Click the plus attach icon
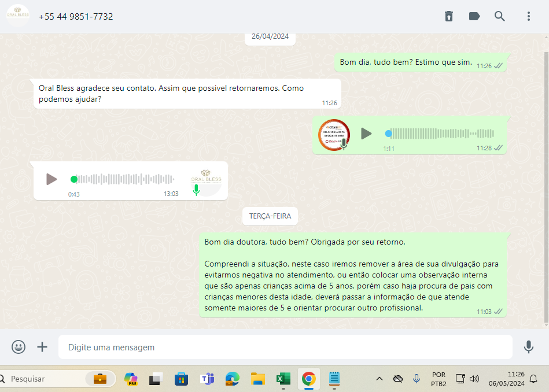Viewport: 549px width, 392px height. (42, 347)
